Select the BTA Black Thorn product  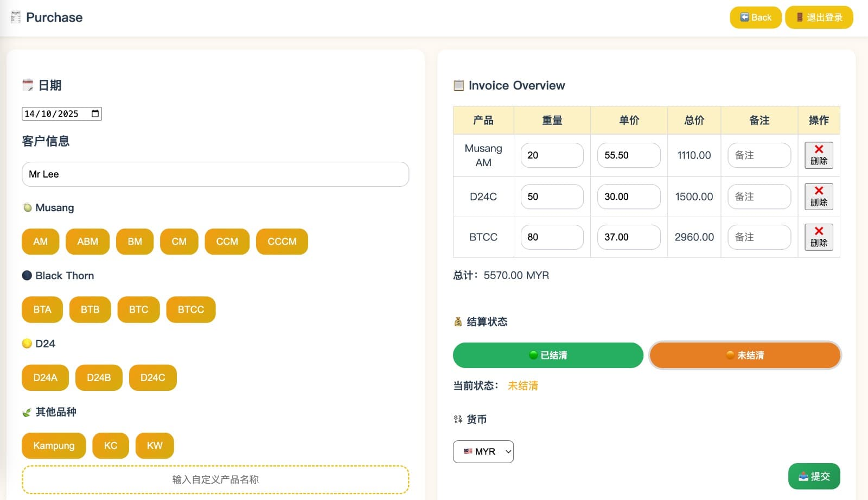coord(42,309)
